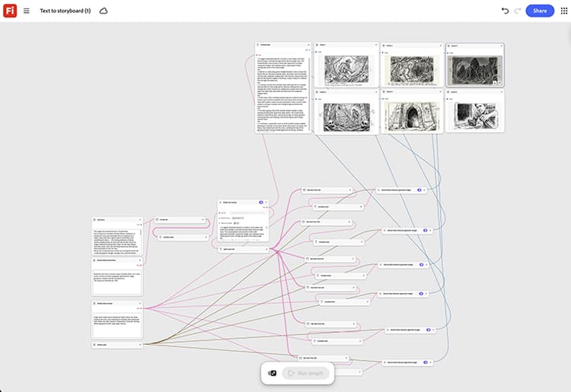This screenshot has height=392, width=571.
Task: Click the Share button
Action: (x=540, y=11)
